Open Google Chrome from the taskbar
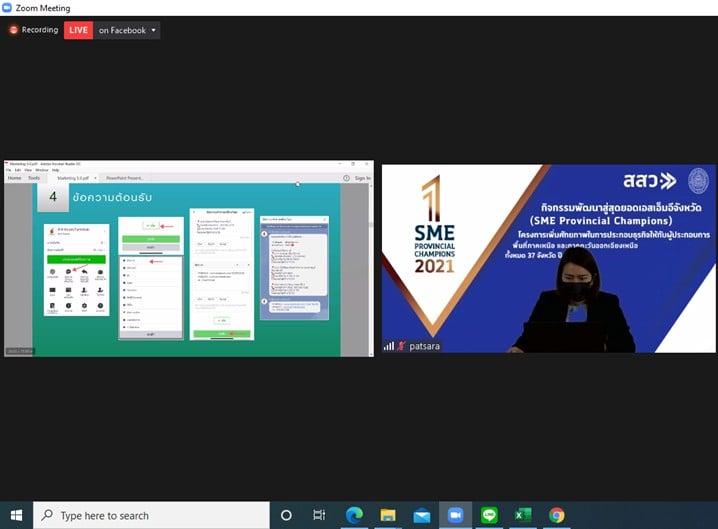 point(557,515)
